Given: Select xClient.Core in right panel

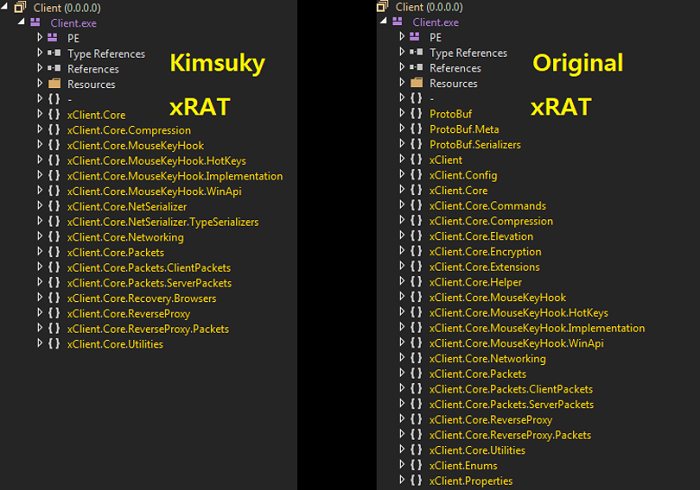Looking at the screenshot, I should pyautogui.click(x=458, y=190).
